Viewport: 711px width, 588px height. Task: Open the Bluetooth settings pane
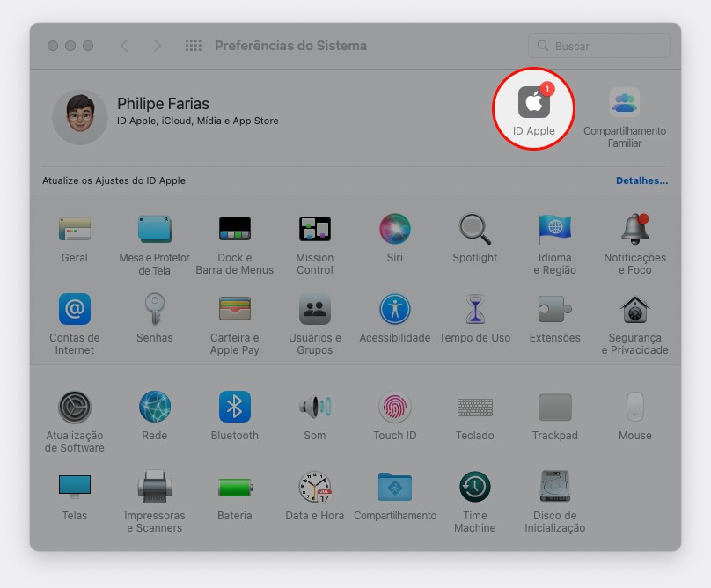coord(235,408)
